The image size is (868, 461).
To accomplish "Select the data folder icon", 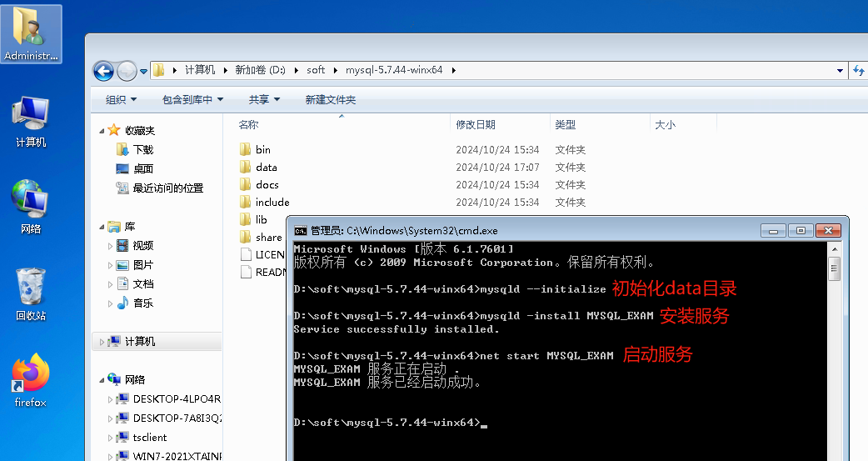I will point(245,167).
